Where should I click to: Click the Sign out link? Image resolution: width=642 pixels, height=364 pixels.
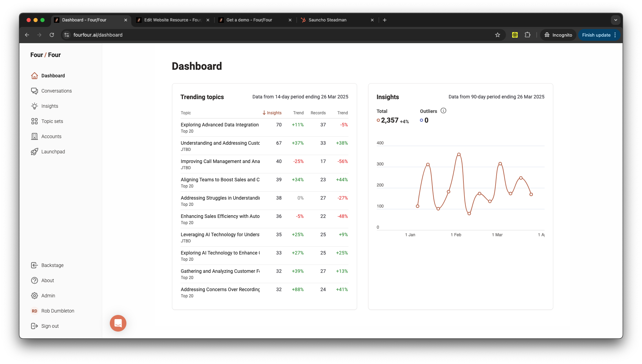coord(50,326)
